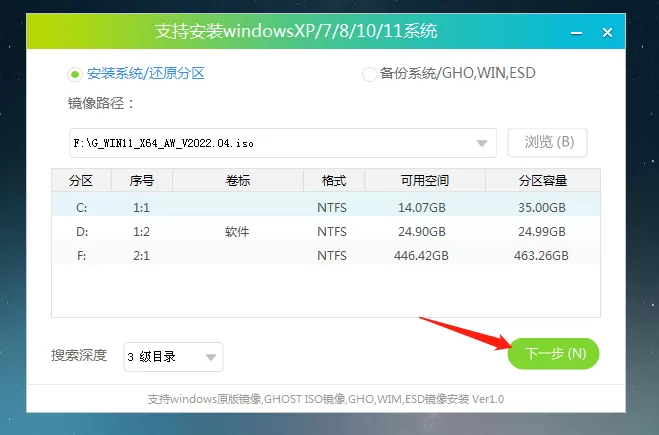Click the 下一步 (N) next button
659x435 pixels.
tap(554, 353)
